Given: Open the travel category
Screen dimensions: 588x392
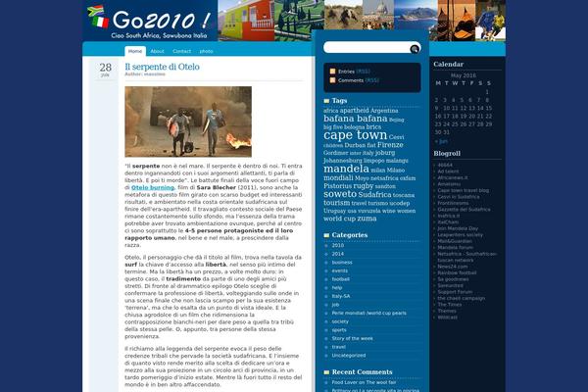Looking at the screenshot, I should tap(339, 347).
